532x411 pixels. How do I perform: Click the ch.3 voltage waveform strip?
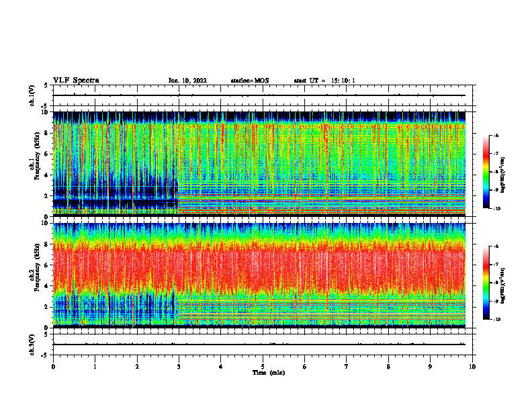pos(263,345)
